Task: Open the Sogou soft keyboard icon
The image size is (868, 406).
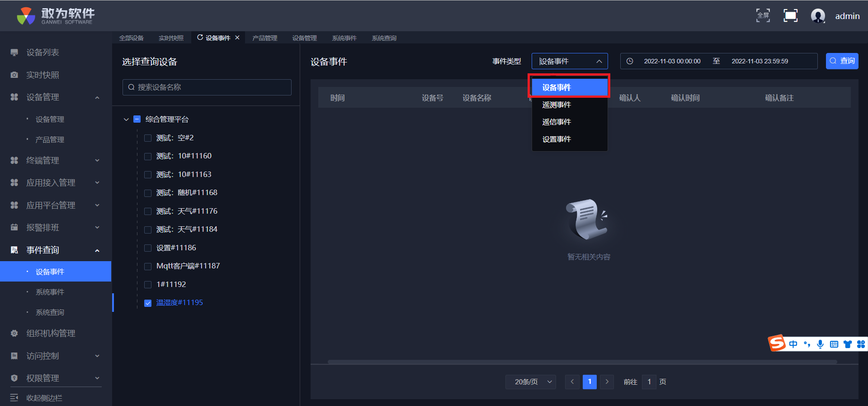Action: [834, 344]
